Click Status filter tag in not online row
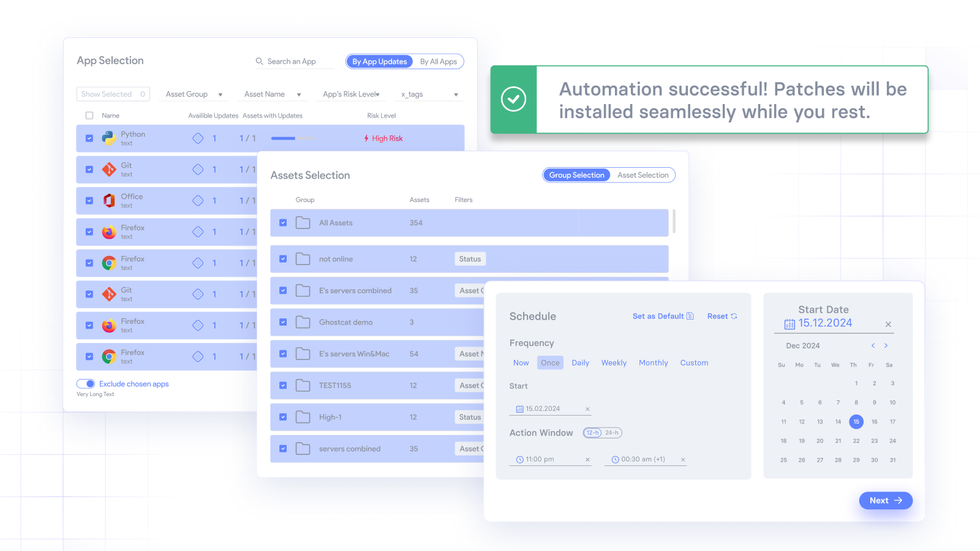This screenshot has width=980, height=551. [x=470, y=259]
